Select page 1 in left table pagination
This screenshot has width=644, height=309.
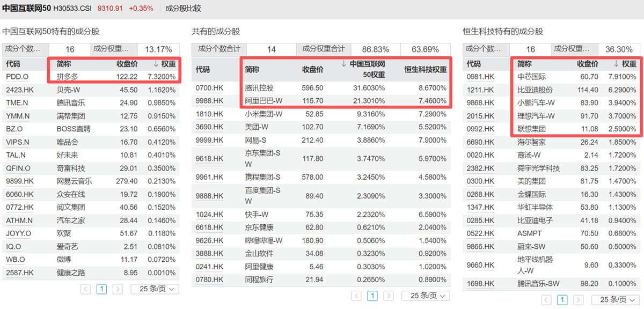(x=101, y=289)
